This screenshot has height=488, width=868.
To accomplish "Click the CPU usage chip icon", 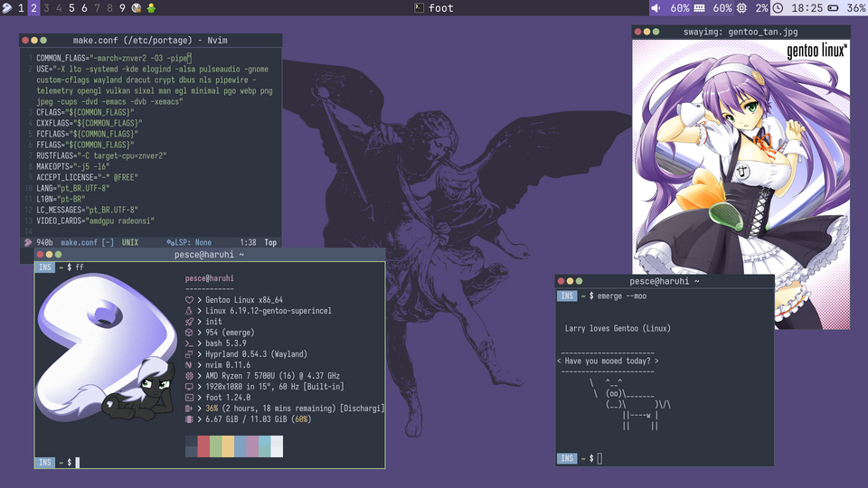I will pos(742,8).
